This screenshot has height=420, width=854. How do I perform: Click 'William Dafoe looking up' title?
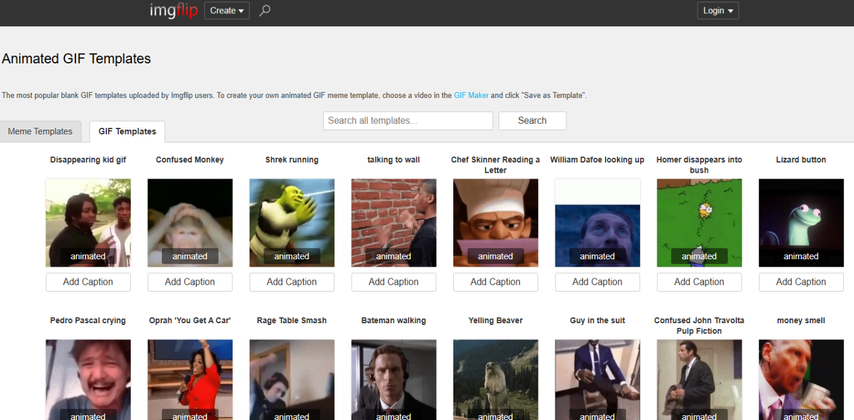click(597, 160)
